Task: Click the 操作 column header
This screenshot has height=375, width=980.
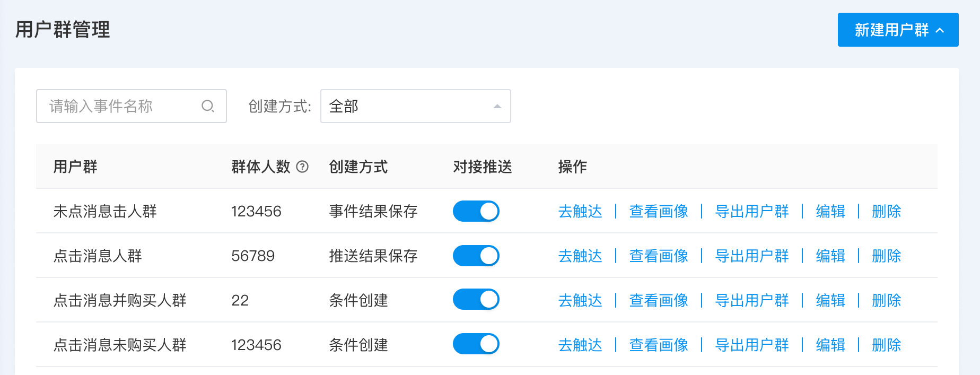Action: (x=573, y=167)
